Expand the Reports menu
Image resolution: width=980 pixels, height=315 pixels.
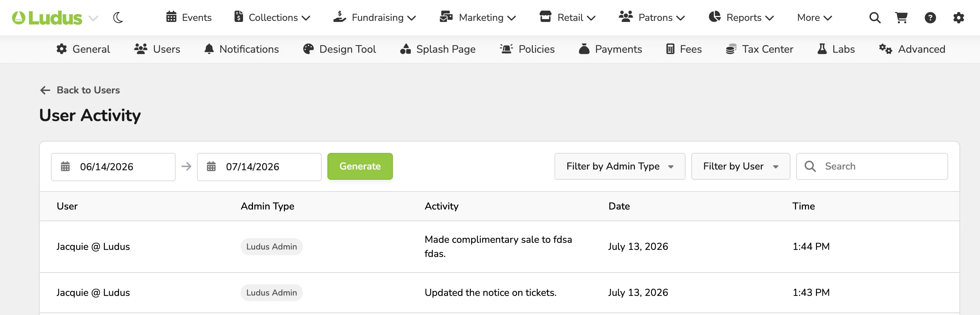(x=741, y=17)
